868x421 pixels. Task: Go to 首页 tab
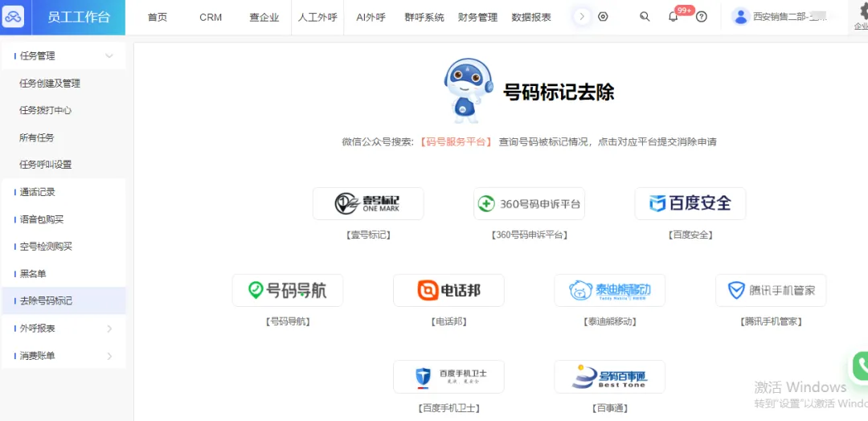(158, 17)
